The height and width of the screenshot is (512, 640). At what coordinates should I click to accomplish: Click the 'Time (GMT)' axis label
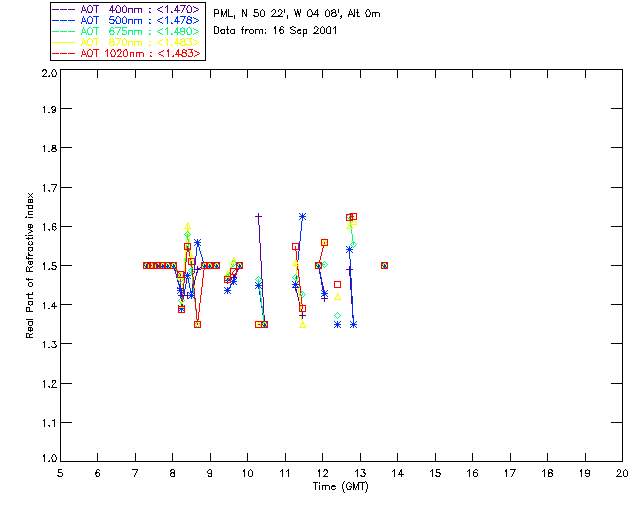341,487
